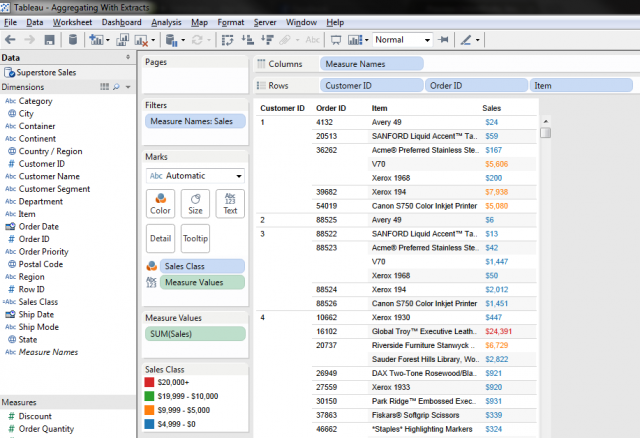Click the search icon in Dimensions header
The width and height of the screenshot is (640, 438).
click(x=116, y=87)
